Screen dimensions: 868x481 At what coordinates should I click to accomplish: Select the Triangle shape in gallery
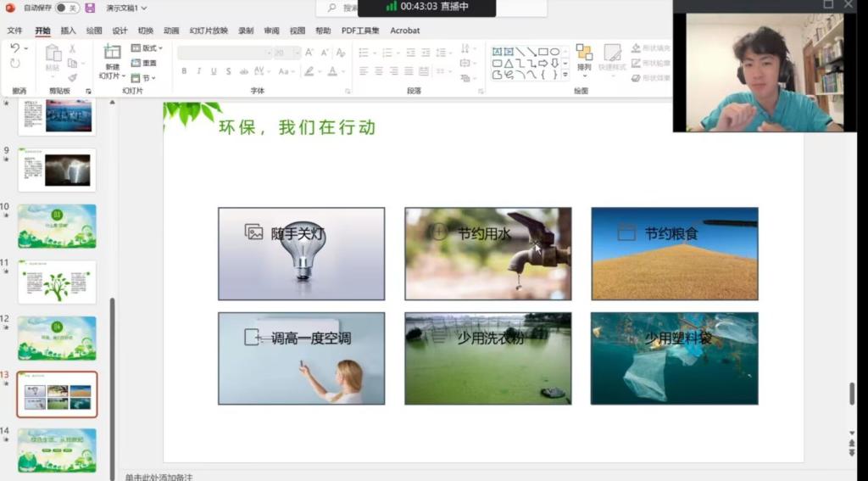click(x=509, y=63)
